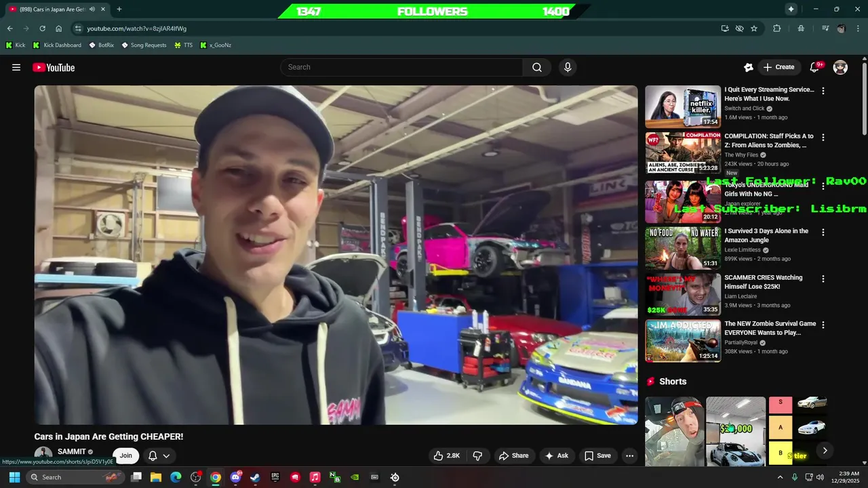The width and height of the screenshot is (868, 488).
Task: Click the crossed-out eye icon in address bar
Action: pyautogui.click(x=740, y=28)
